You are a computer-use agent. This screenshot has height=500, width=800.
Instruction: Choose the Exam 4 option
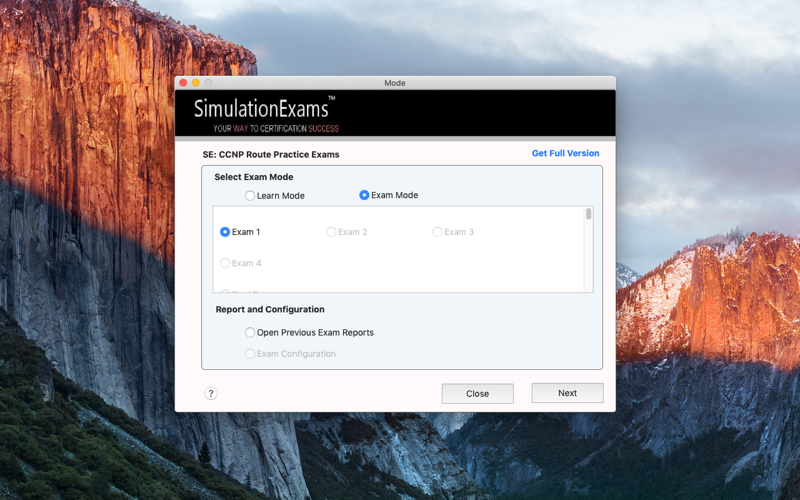pos(225,263)
